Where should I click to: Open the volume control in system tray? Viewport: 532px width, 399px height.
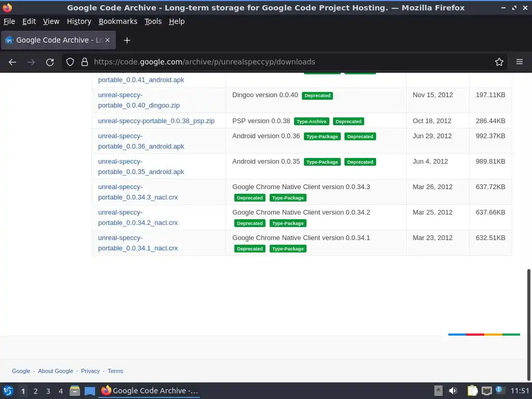pos(453,391)
